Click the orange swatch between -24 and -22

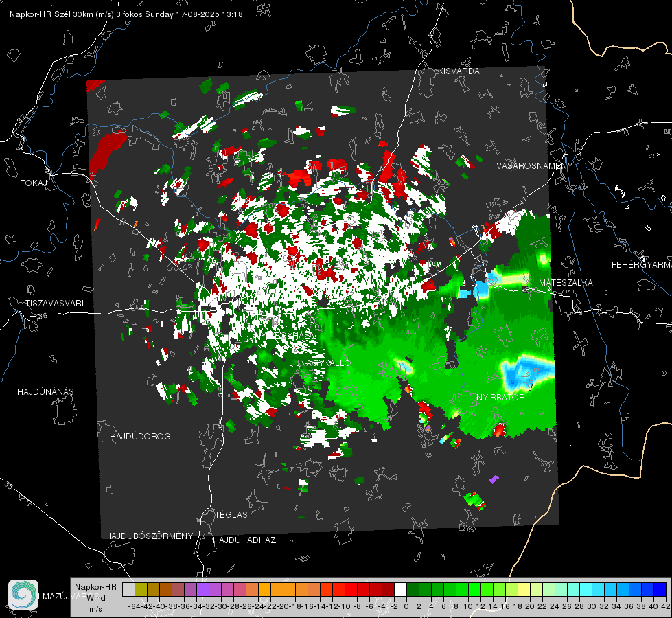(x=264, y=589)
